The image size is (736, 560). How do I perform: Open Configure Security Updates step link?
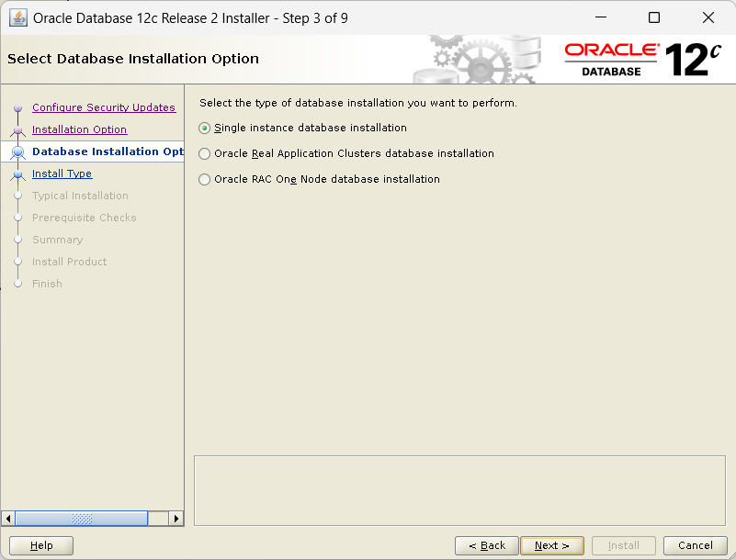coord(104,107)
